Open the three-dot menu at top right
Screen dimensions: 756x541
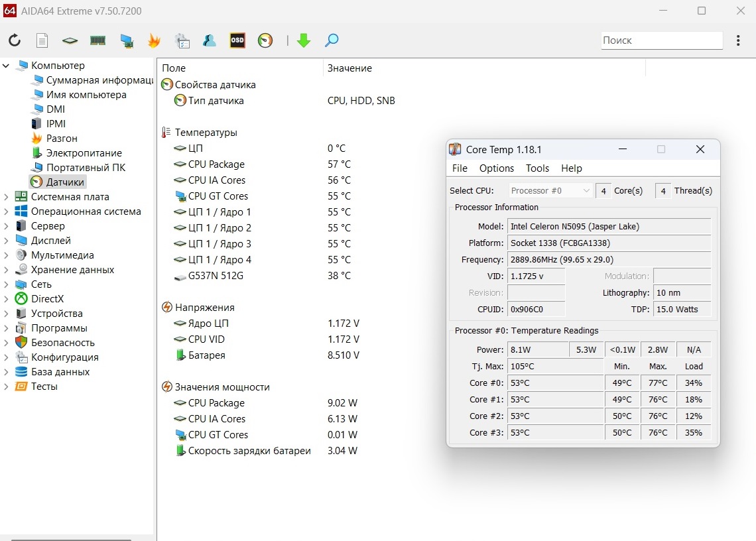pyautogui.click(x=738, y=40)
